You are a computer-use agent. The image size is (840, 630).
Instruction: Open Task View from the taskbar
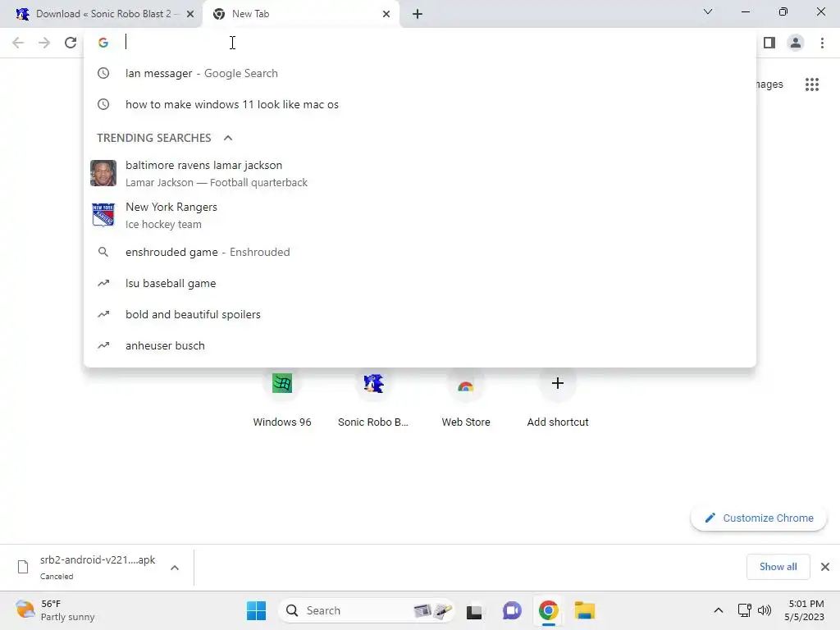pyautogui.click(x=474, y=611)
